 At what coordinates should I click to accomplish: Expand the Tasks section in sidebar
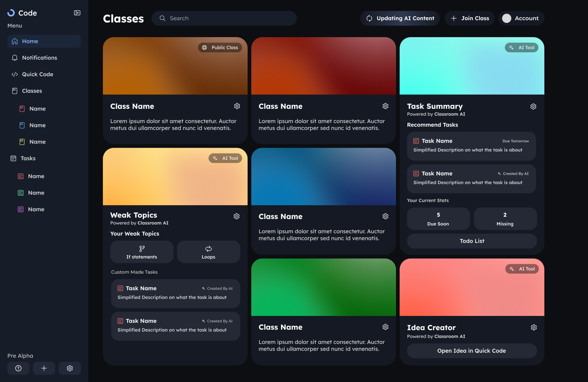[28, 158]
